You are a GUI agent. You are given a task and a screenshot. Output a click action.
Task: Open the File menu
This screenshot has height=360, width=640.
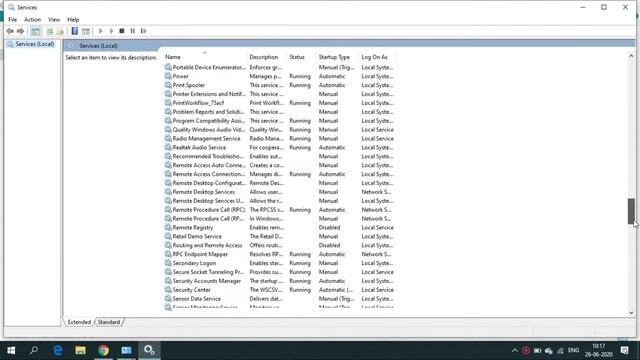(x=13, y=20)
